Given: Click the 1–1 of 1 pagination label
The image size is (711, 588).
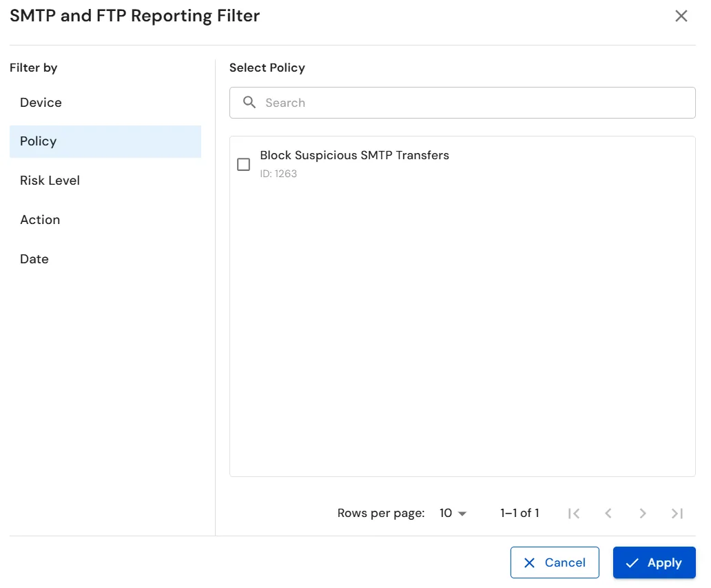Looking at the screenshot, I should pyautogui.click(x=519, y=513).
